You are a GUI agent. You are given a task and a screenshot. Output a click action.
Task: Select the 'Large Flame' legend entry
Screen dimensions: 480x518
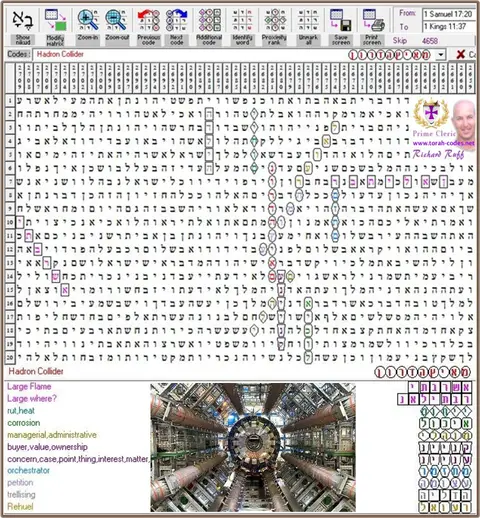(29, 387)
